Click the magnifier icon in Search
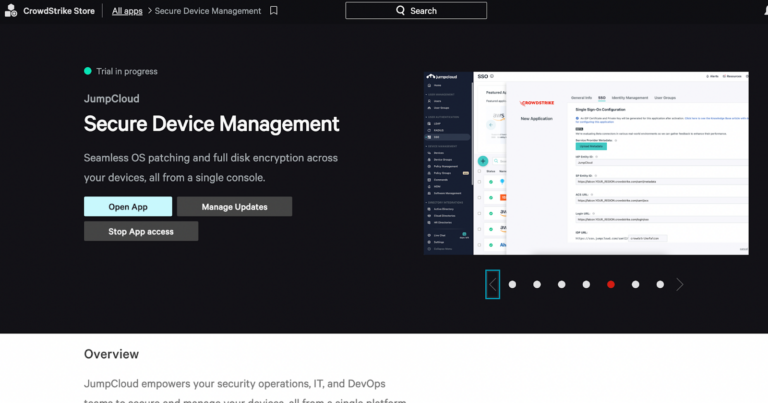The height and width of the screenshot is (403, 768). 400,10
